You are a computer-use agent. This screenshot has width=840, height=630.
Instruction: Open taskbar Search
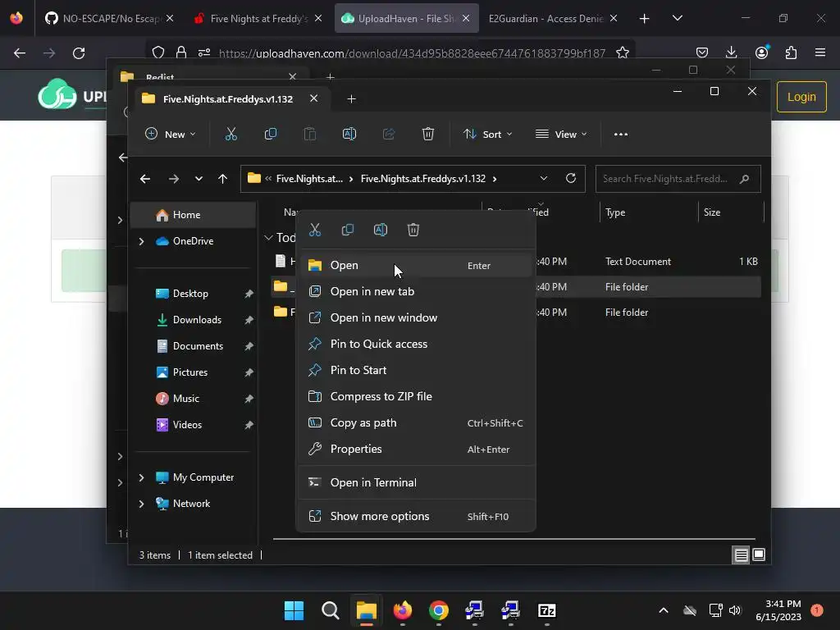pos(330,610)
